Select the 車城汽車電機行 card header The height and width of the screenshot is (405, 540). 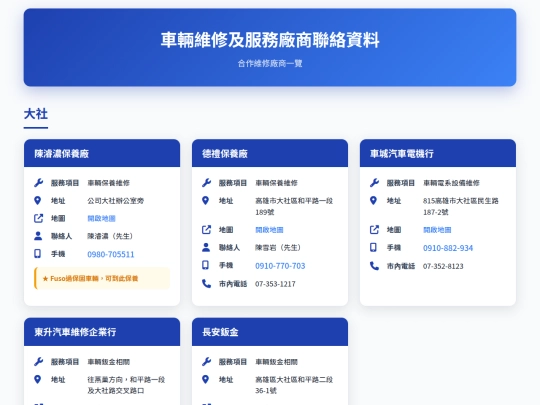(438, 153)
